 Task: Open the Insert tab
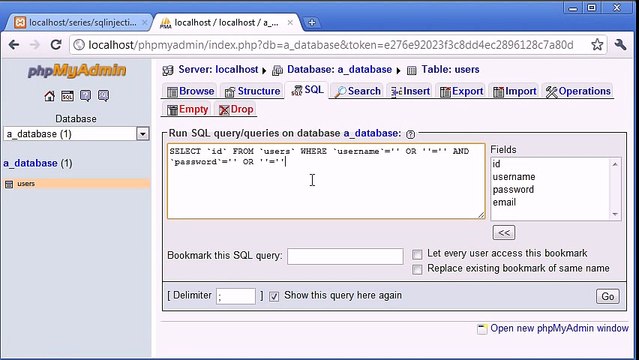[x=410, y=91]
